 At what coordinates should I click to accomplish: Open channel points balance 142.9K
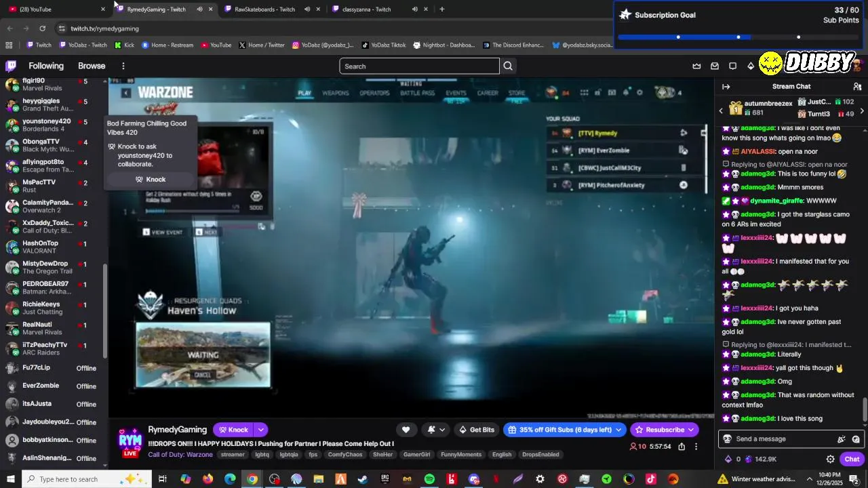tap(760, 459)
